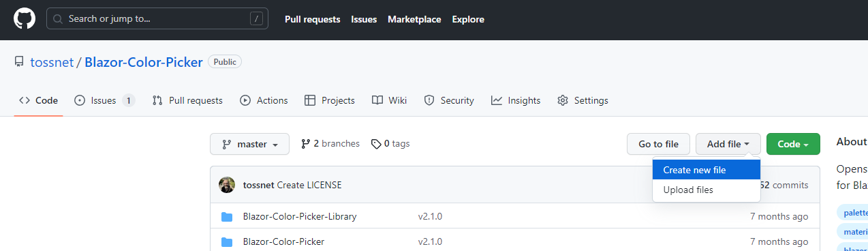This screenshot has width=868, height=251.
Task: Open Marketplace in top navigation
Action: click(414, 19)
